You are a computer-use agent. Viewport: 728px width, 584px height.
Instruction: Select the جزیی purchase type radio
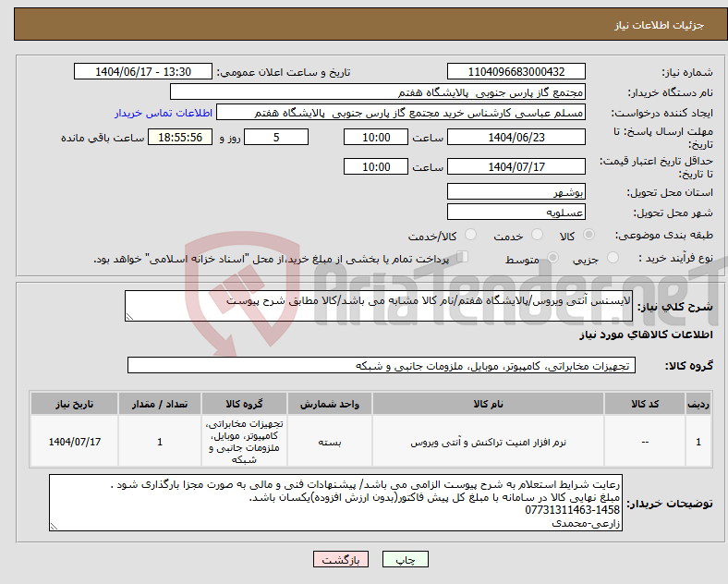(613, 258)
